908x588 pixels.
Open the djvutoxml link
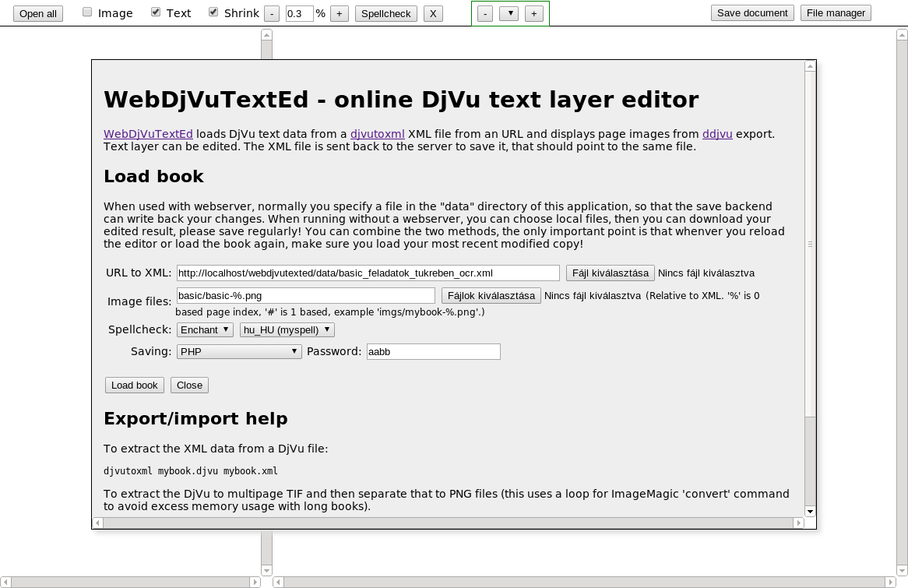pos(377,134)
